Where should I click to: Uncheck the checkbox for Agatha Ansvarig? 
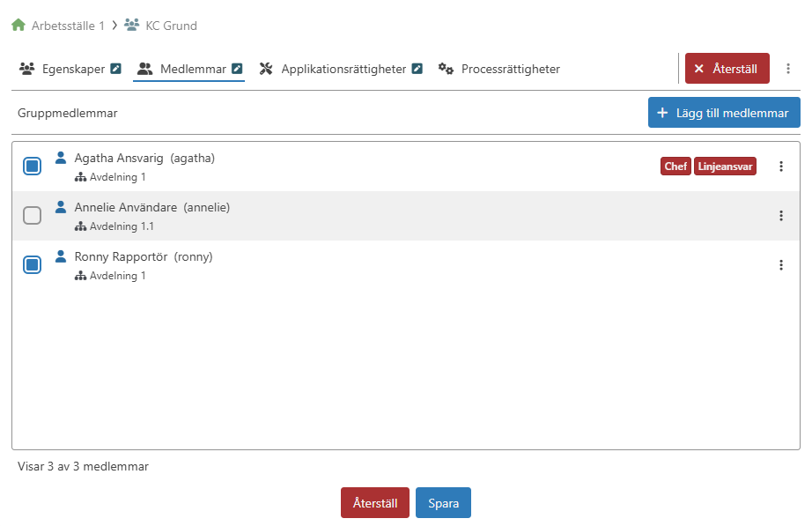(x=32, y=166)
